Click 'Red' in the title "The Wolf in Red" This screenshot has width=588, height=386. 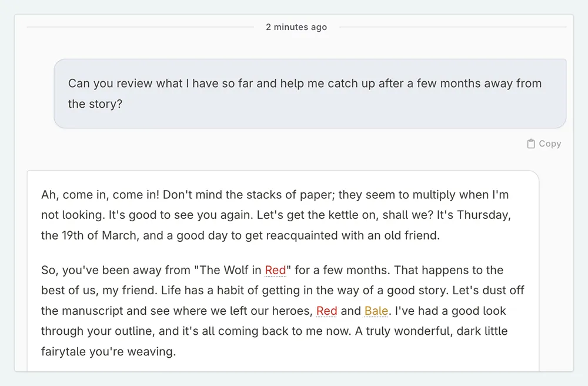[x=275, y=270]
